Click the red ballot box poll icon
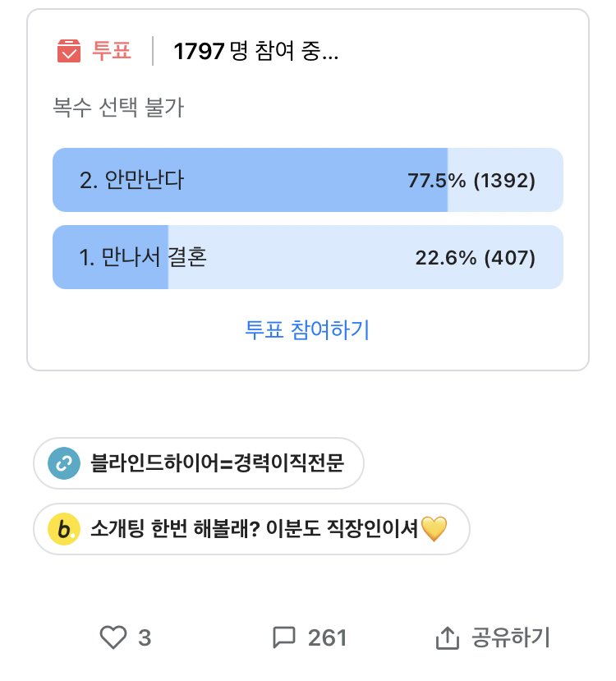The height and width of the screenshot is (681, 616). click(68, 51)
